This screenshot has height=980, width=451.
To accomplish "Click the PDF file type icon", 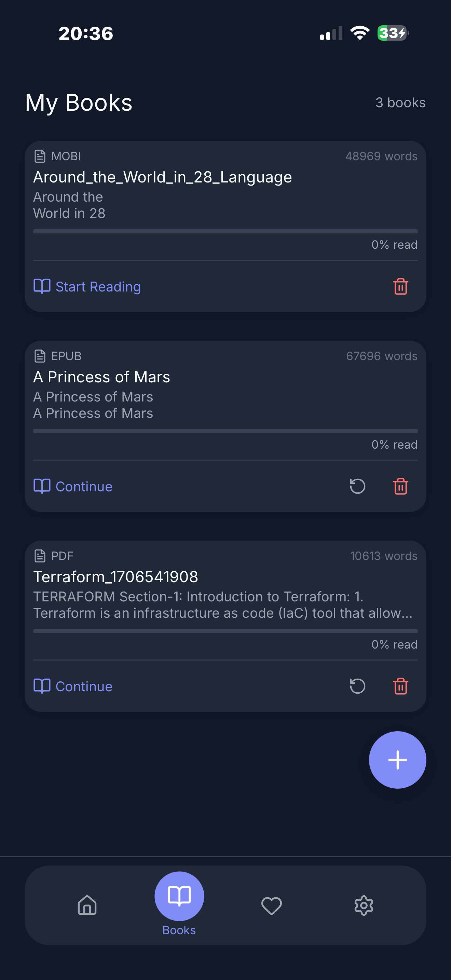I will (40, 556).
